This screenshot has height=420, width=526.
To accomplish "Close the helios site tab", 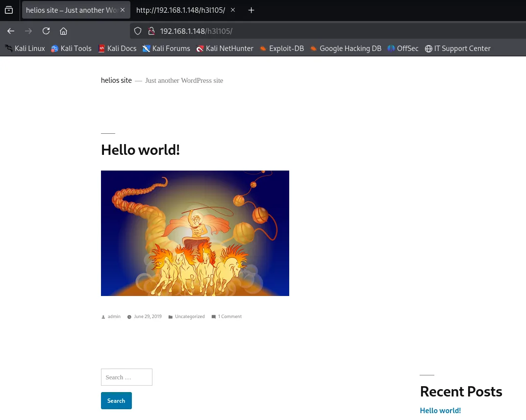I will coord(123,10).
